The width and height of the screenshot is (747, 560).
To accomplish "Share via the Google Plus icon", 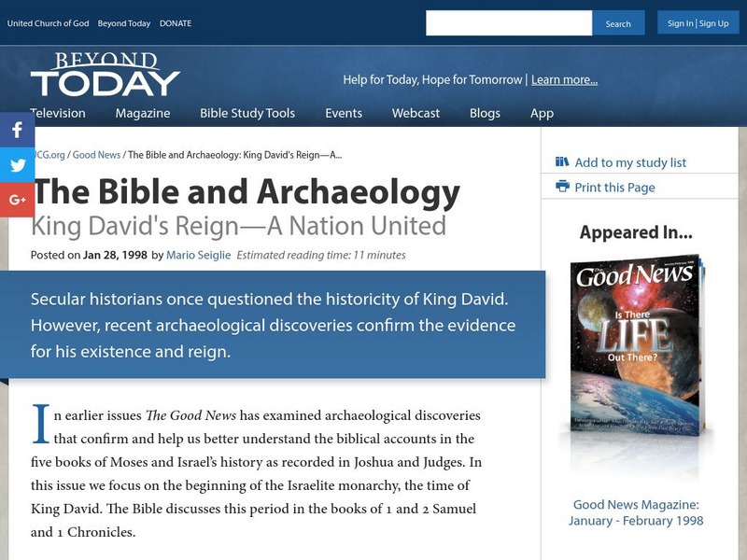I will coord(17,199).
